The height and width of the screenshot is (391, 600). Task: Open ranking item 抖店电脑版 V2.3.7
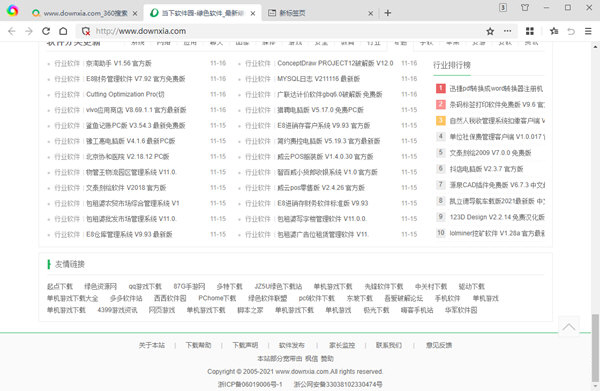coord(486,169)
